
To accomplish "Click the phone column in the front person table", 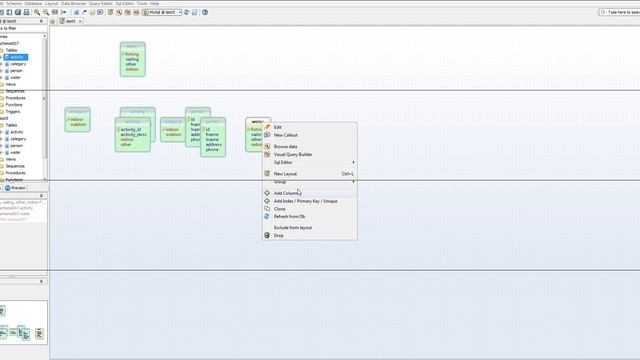I will [x=212, y=150].
